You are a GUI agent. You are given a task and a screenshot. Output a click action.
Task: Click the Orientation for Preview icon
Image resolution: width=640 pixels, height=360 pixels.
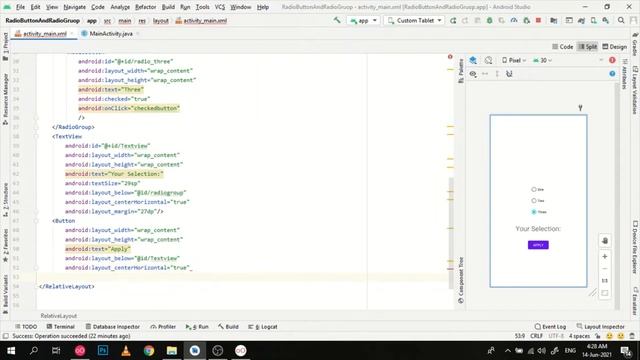[x=489, y=60]
